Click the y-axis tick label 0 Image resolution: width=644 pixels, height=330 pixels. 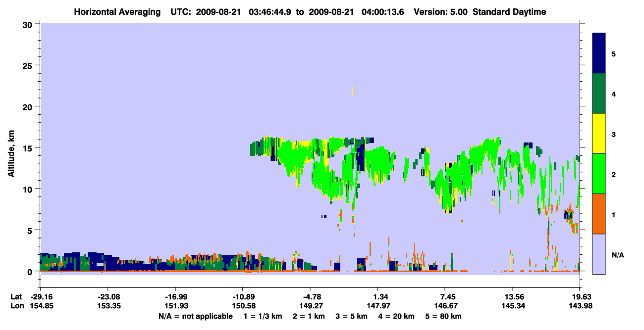point(31,271)
